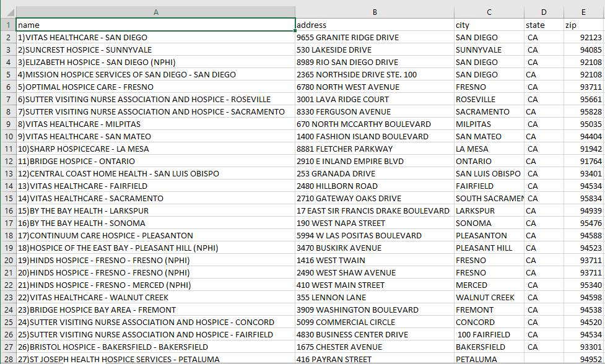Select address '530 LAKESIDE DRIVE'
The image size is (605, 364).
375,50
